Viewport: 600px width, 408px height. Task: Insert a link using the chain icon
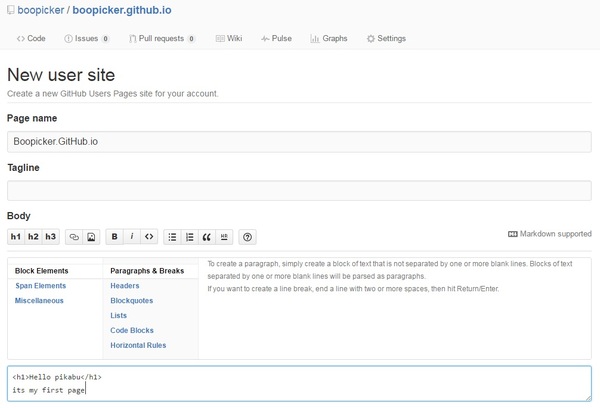pyautogui.click(x=74, y=237)
